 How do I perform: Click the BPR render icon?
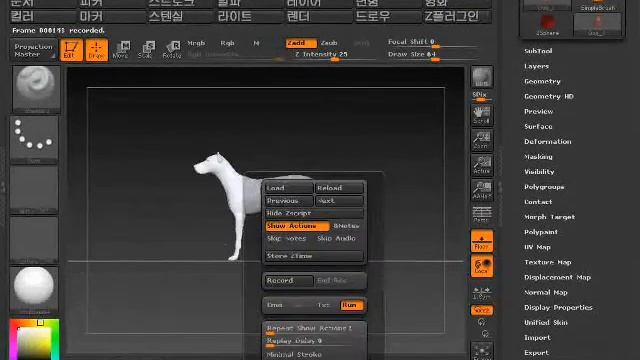click(x=482, y=77)
